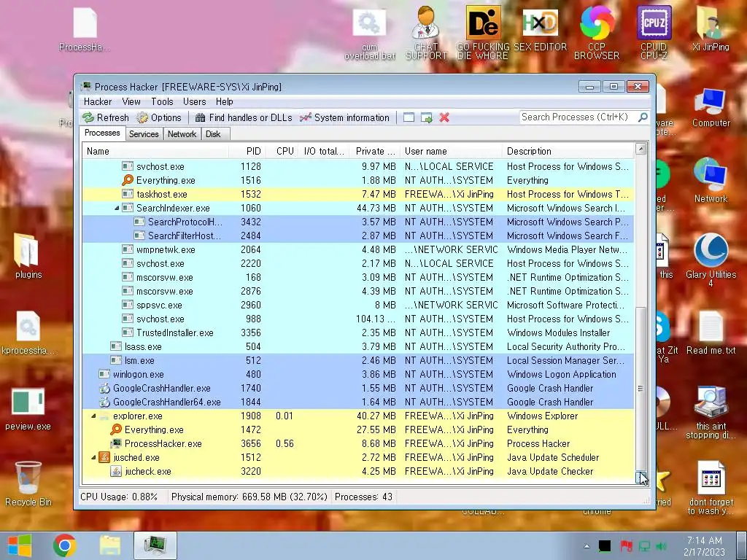Select Everything.exe with PID 1472
Image resolution: width=747 pixels, height=560 pixels.
pos(358,429)
